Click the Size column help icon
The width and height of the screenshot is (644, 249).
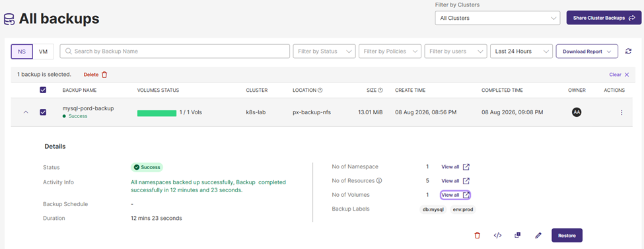380,90
